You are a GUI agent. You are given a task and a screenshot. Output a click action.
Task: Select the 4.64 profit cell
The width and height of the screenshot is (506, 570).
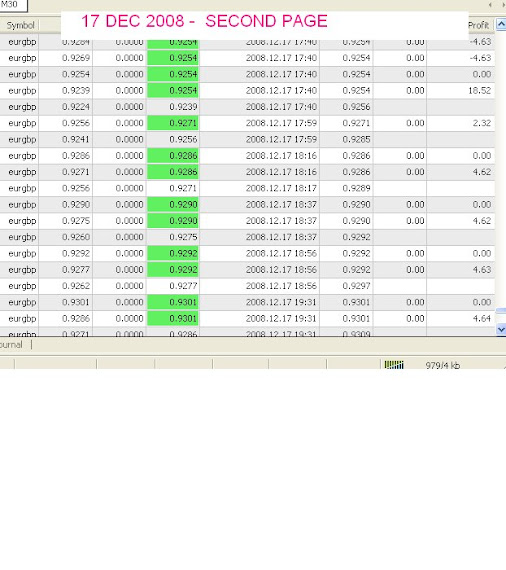tap(482, 318)
